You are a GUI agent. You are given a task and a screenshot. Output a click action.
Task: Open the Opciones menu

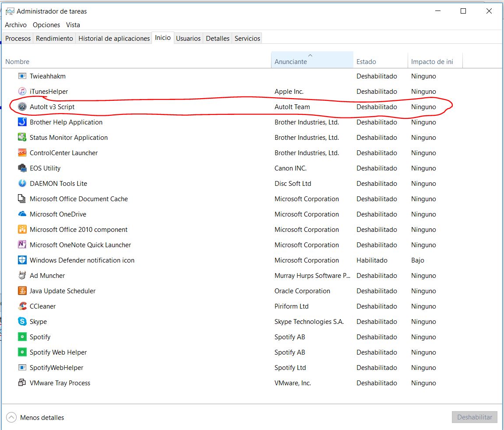point(46,25)
